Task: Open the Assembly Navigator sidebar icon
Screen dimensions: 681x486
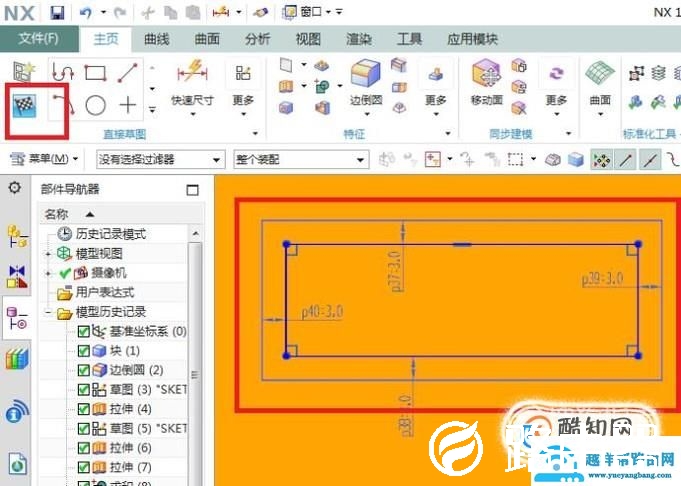Action: point(17,236)
